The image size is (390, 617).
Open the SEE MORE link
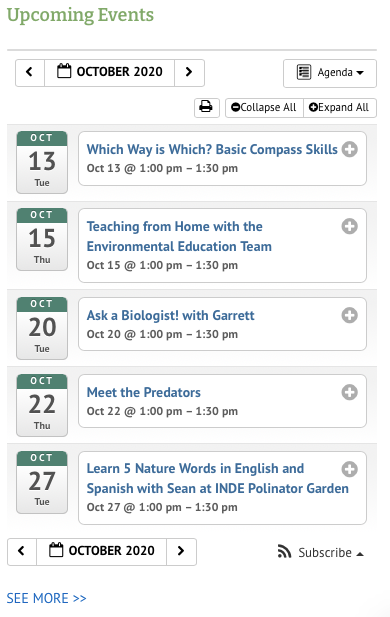point(46,598)
